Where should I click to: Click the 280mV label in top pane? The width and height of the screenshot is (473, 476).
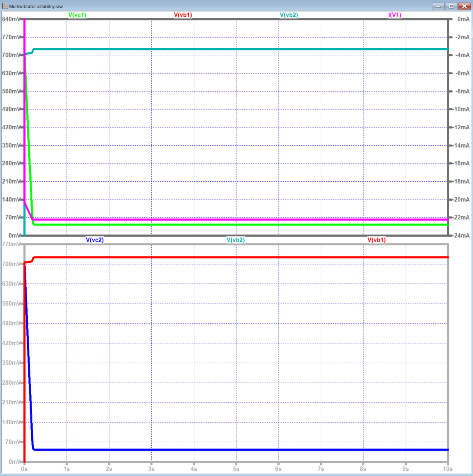(x=11, y=163)
